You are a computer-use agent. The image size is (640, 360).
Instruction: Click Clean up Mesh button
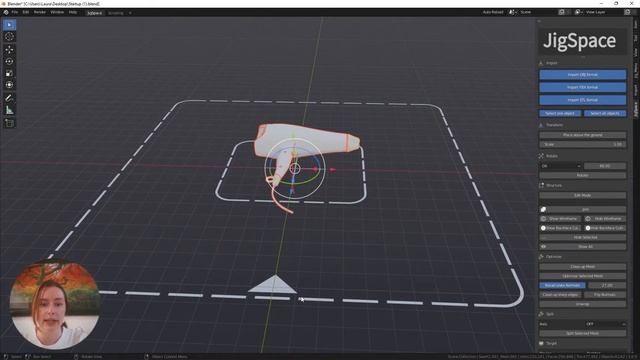point(582,267)
